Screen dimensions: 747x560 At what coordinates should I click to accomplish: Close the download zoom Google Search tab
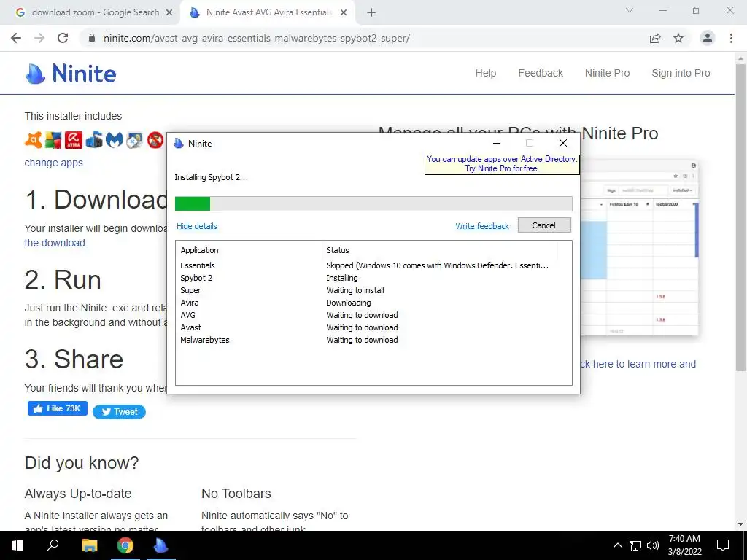169,12
